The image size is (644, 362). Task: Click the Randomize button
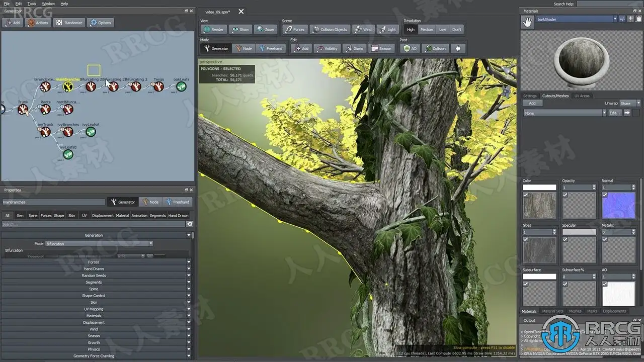(69, 23)
